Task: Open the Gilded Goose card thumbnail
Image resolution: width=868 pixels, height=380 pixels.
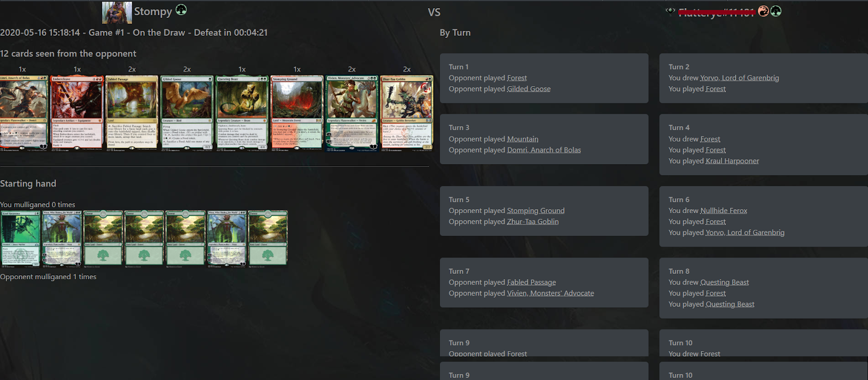Action: 187,113
